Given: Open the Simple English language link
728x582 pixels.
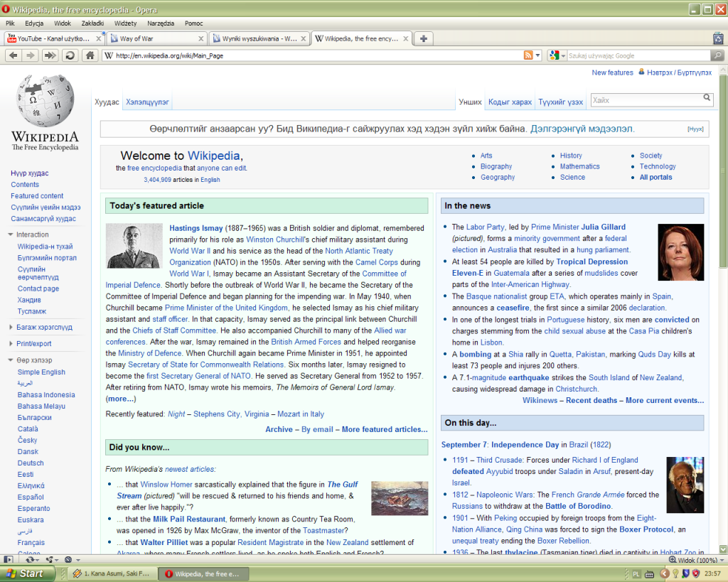Looking at the screenshot, I should pyautogui.click(x=41, y=372).
